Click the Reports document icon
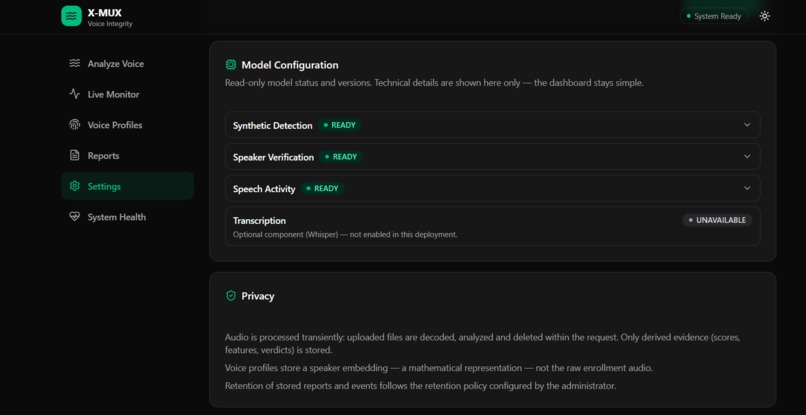This screenshot has width=806, height=415. pyautogui.click(x=75, y=155)
